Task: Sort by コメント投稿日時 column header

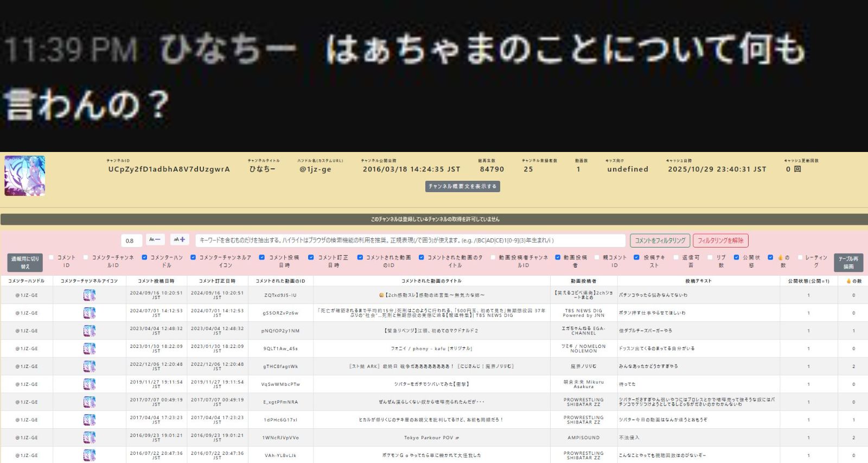Action: coord(156,281)
